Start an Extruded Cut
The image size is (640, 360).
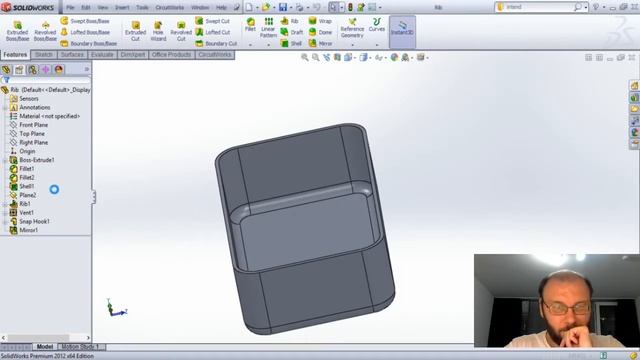(x=136, y=31)
